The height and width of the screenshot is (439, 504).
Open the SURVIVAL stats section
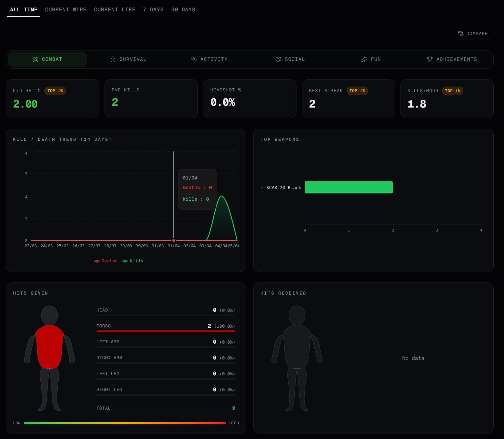pyautogui.click(x=128, y=59)
